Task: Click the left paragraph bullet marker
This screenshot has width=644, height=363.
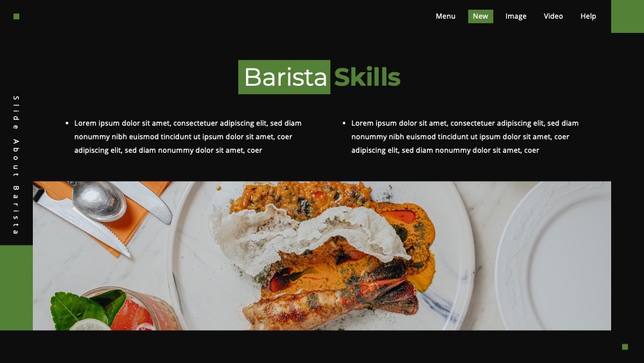Action: 67,123
